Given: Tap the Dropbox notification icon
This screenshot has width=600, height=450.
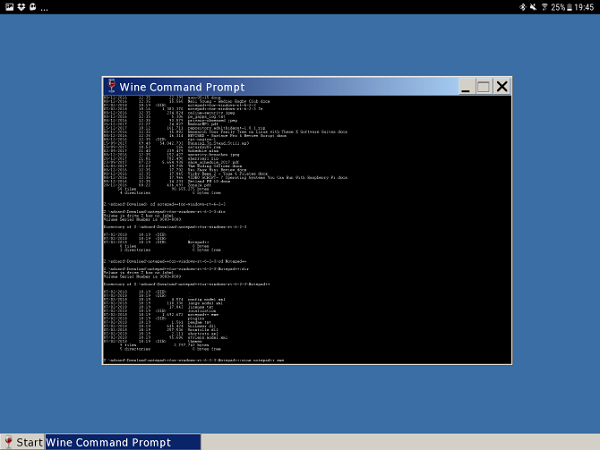Looking at the screenshot, I should (21, 7).
